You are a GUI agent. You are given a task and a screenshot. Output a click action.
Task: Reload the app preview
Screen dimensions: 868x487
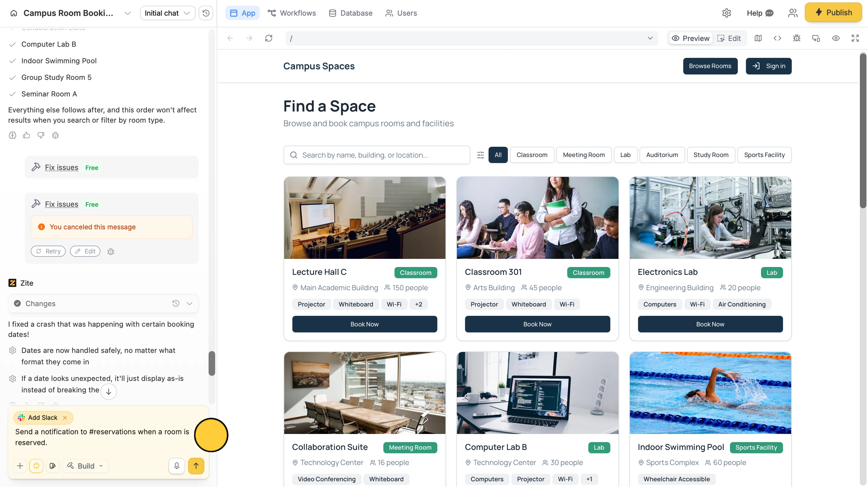(x=269, y=38)
